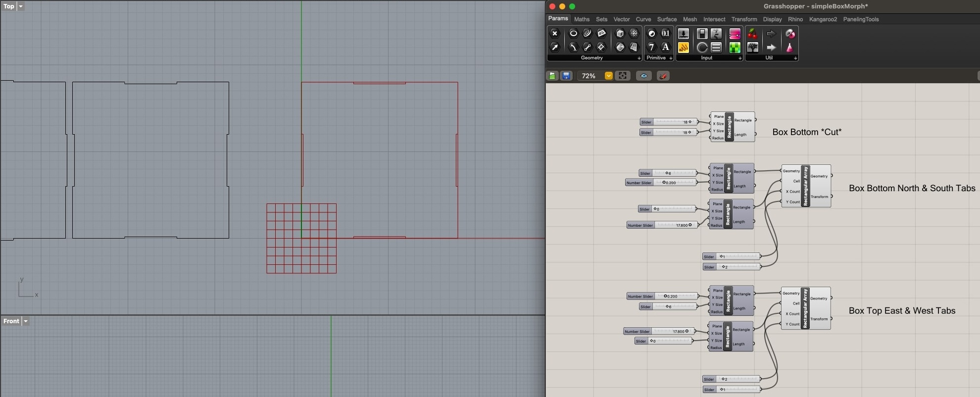
Task: Select the Number 0.1 primitive icon
Action: click(x=666, y=34)
